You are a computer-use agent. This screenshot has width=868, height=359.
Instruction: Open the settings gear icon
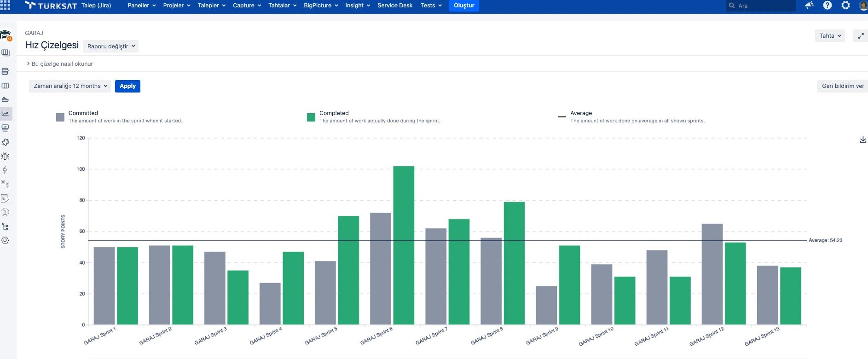[x=845, y=6]
